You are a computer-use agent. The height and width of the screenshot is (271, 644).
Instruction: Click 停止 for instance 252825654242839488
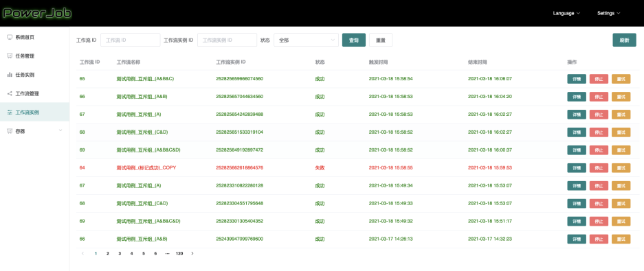599,115
